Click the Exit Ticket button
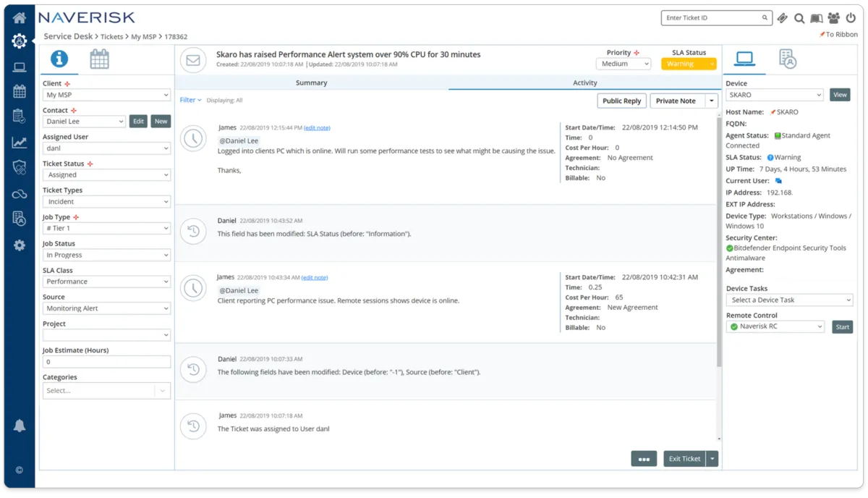This screenshot has width=868, height=498. 684,459
